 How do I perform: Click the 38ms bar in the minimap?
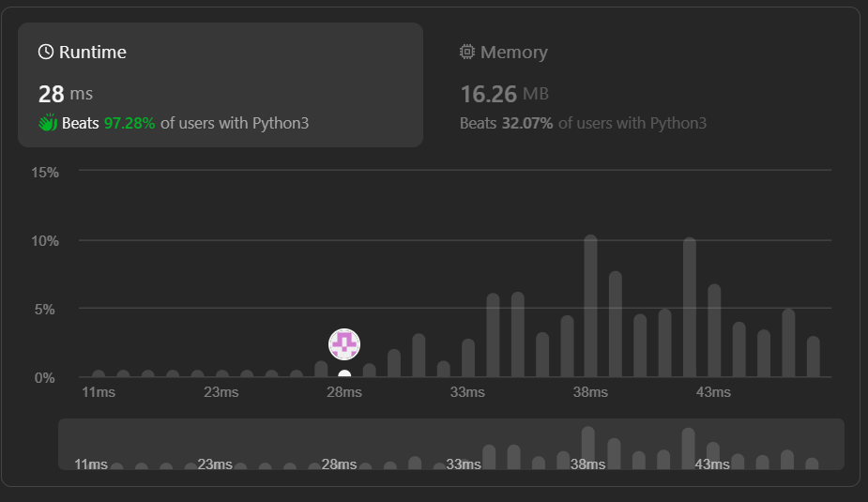pyautogui.click(x=588, y=448)
